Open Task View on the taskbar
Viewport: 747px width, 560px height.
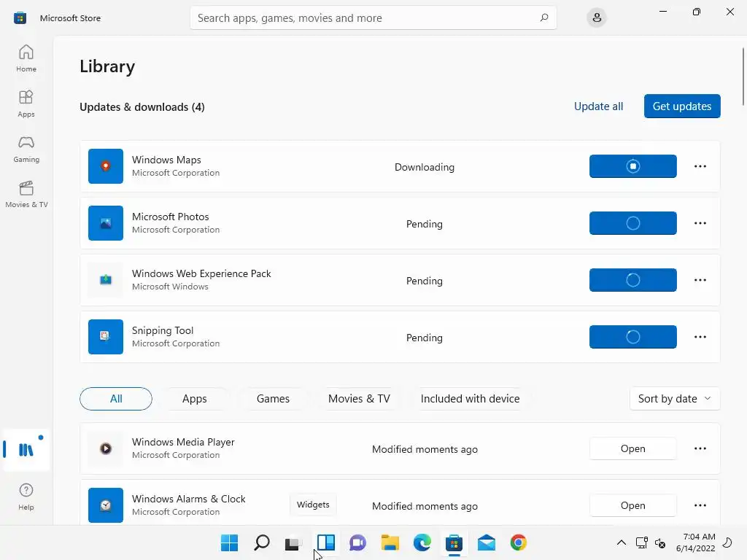293,542
